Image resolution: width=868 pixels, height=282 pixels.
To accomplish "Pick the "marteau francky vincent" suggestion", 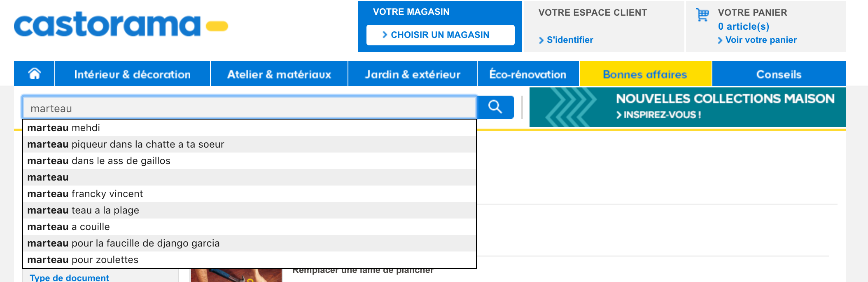I will 85,194.
